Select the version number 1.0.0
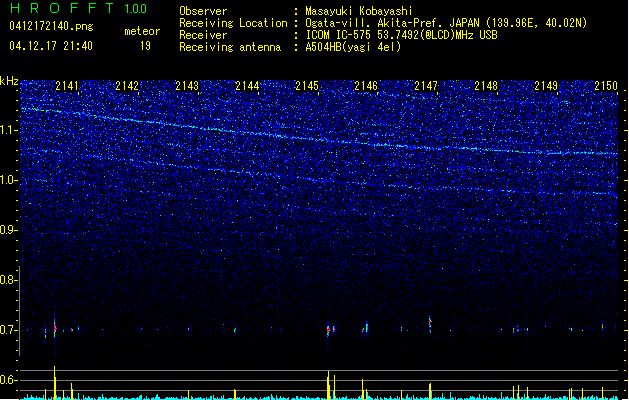Image resolution: width=629 pixels, height=400 pixels. pyautogui.click(x=135, y=9)
